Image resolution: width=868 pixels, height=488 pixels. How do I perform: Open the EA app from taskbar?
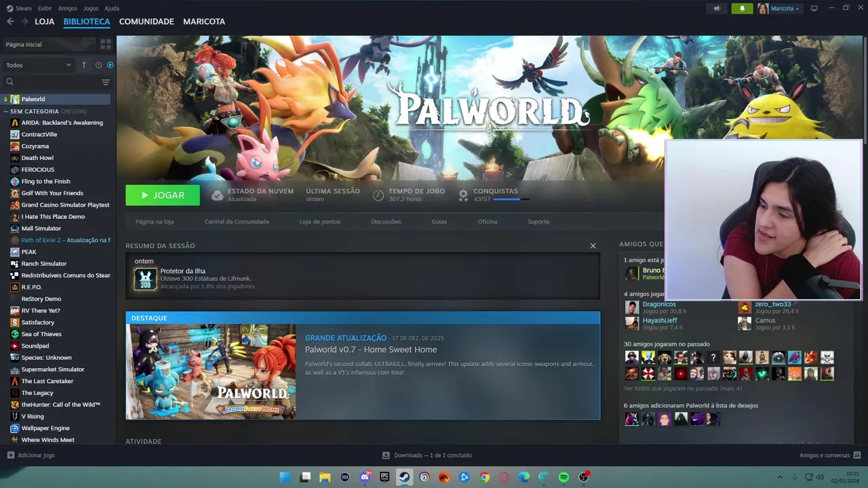pos(444,477)
